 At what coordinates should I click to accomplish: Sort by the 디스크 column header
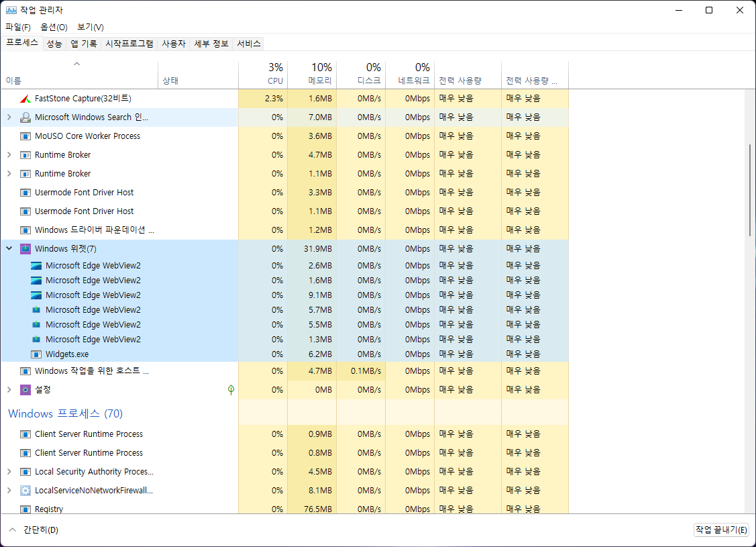pos(361,74)
